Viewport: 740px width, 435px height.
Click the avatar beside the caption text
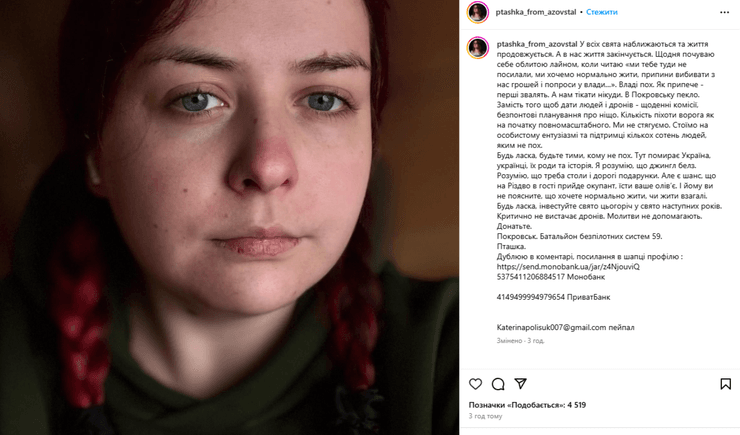pyautogui.click(x=478, y=48)
